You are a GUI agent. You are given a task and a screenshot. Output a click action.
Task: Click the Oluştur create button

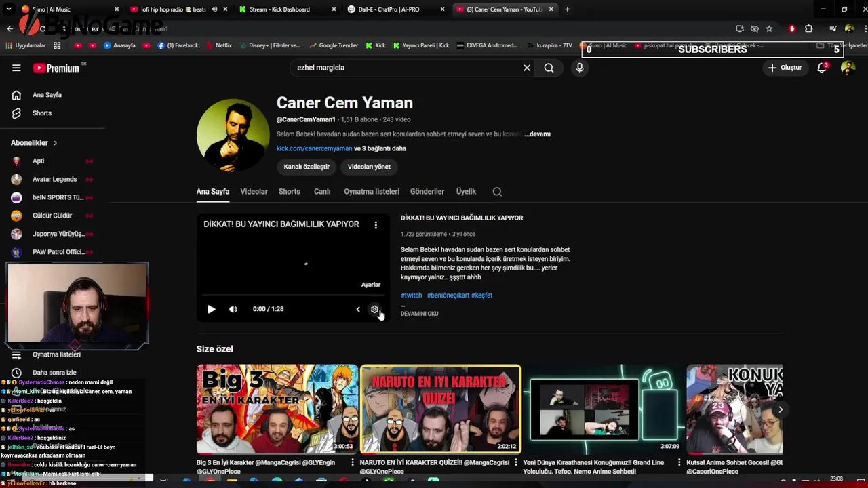coord(785,68)
